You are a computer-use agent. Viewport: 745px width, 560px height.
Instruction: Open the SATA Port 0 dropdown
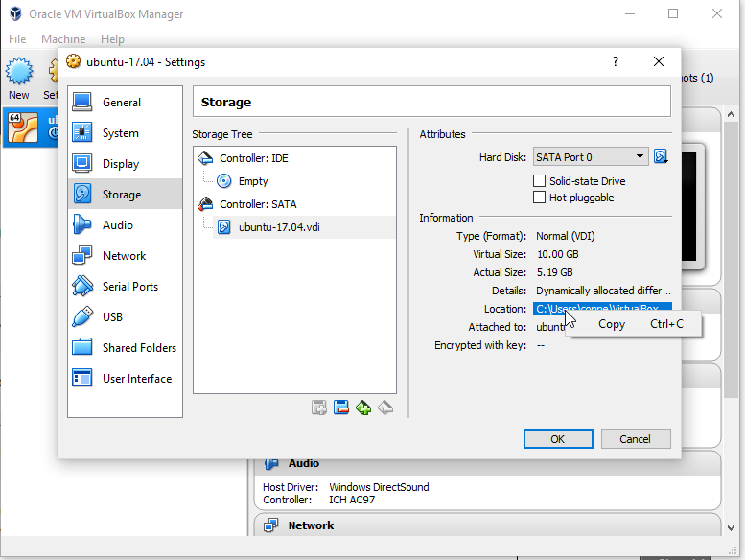point(591,157)
